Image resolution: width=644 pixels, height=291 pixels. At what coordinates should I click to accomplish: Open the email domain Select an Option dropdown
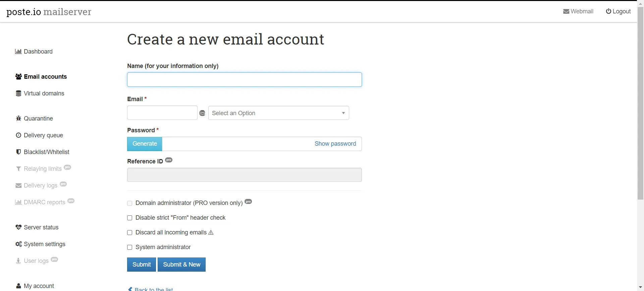coord(278,113)
